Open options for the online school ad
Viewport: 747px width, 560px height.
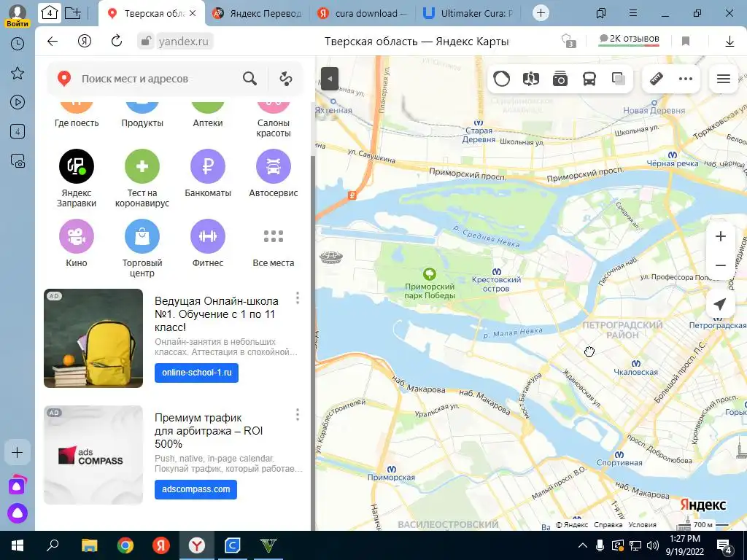[x=298, y=298]
